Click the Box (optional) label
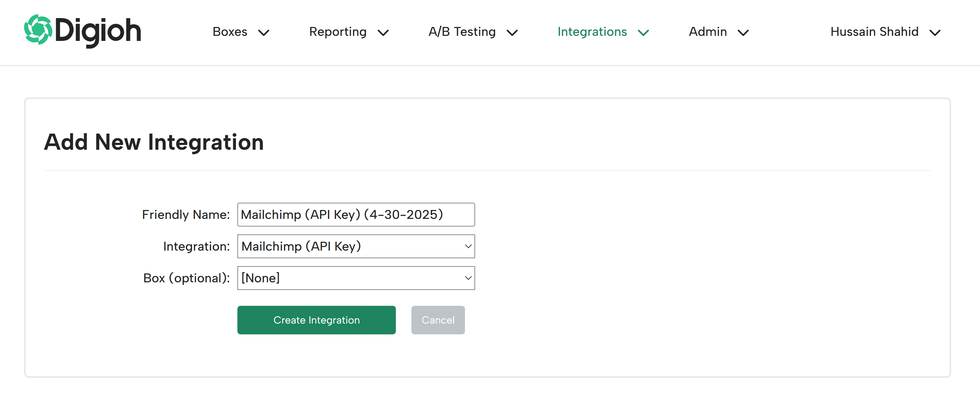This screenshot has width=980, height=407. tap(186, 278)
